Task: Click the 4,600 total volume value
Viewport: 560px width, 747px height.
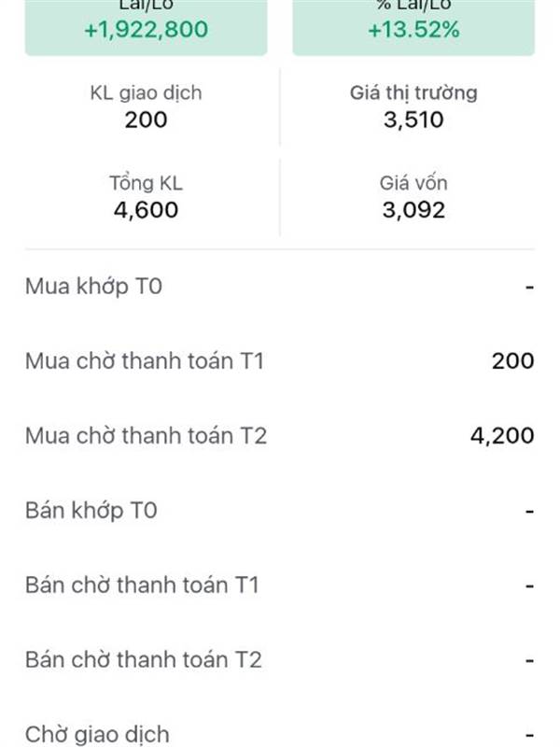Action: coord(146,210)
